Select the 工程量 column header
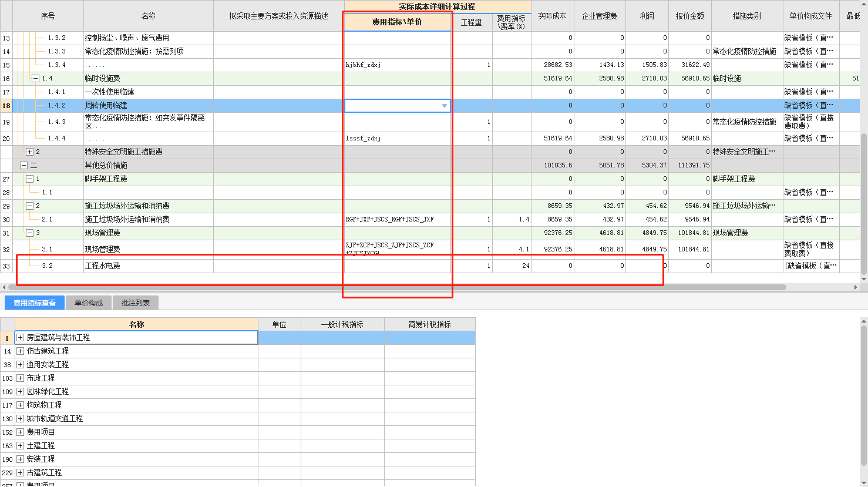Screen dimensions: 868x487 point(472,22)
